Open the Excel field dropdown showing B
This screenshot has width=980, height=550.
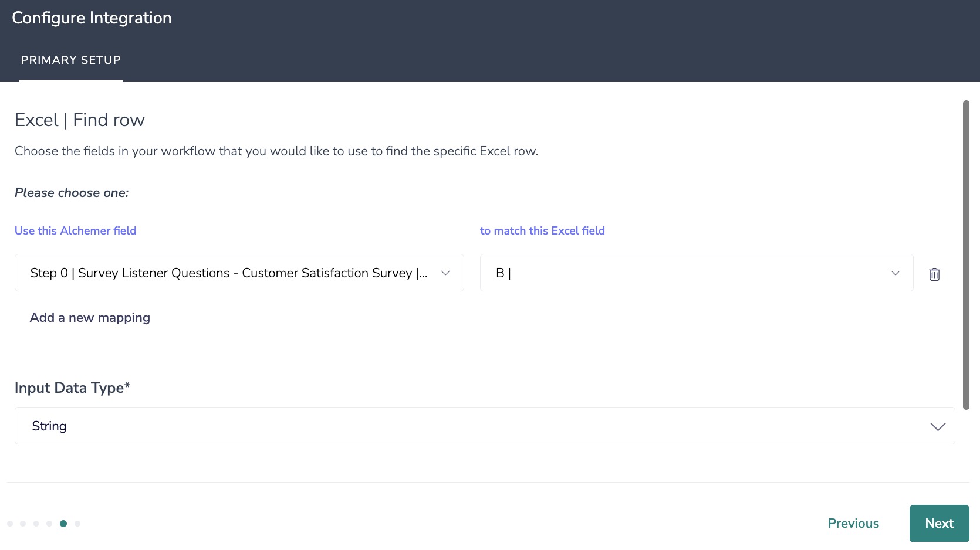[x=687, y=273]
